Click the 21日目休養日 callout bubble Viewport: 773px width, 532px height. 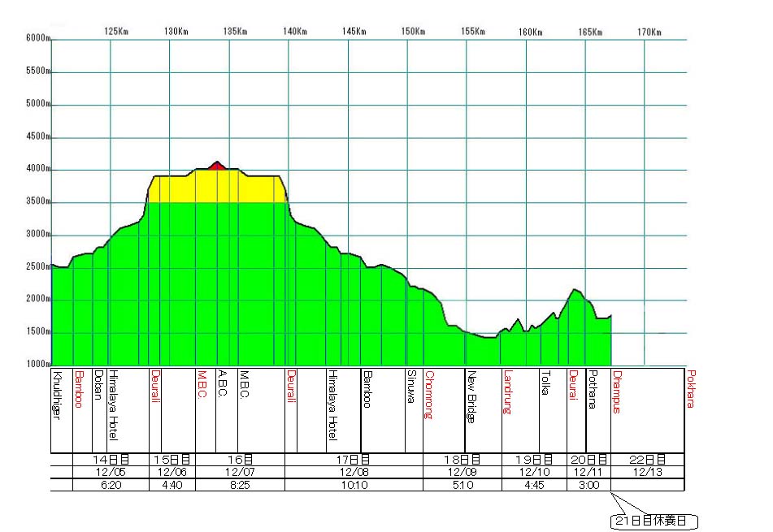pos(654,521)
